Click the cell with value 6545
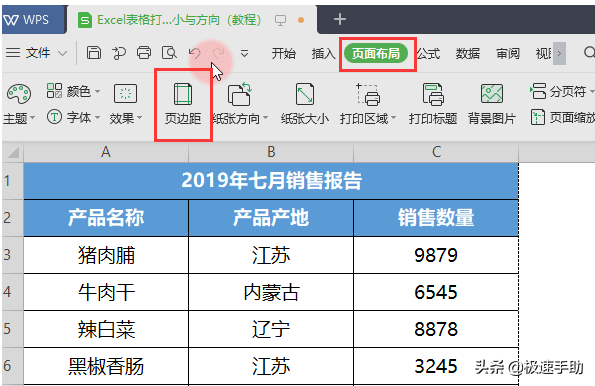The image size is (595, 386). [436, 292]
